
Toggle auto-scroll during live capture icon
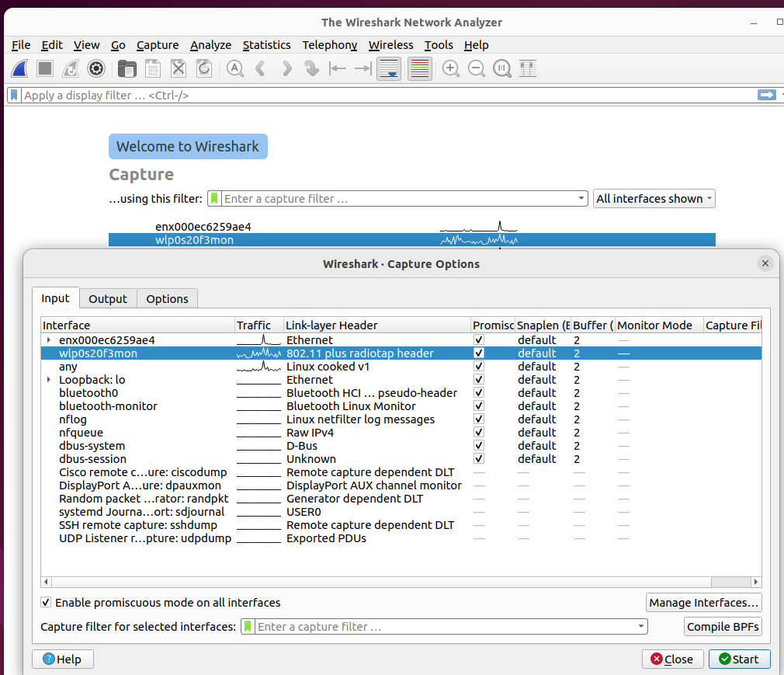point(389,69)
